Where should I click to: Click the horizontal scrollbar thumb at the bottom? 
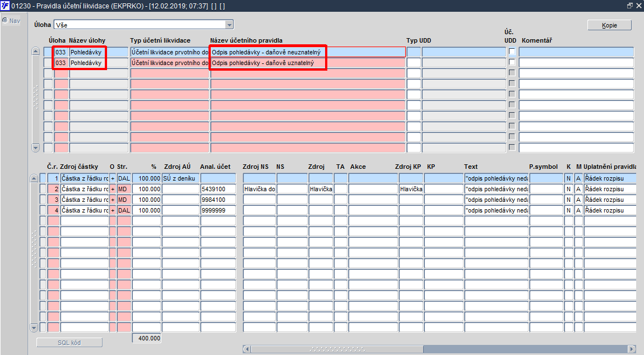(x=337, y=349)
